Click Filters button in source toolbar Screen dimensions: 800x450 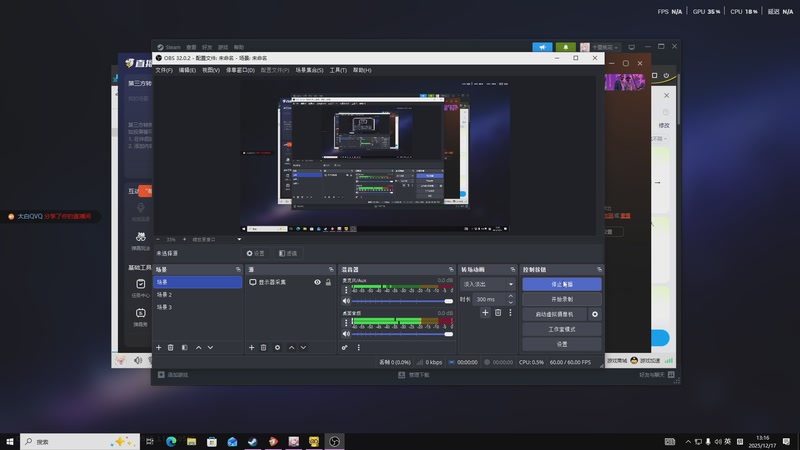click(288, 253)
